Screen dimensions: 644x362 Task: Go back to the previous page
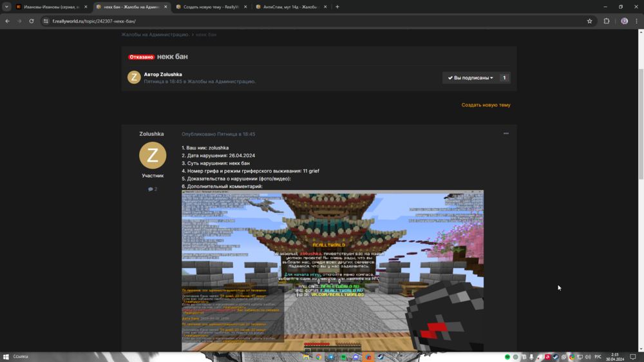point(7,21)
